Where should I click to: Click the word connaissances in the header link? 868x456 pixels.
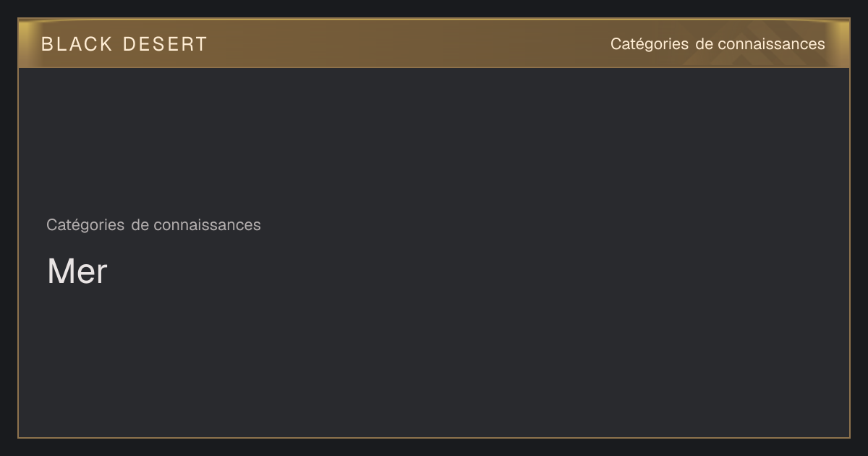(x=771, y=44)
